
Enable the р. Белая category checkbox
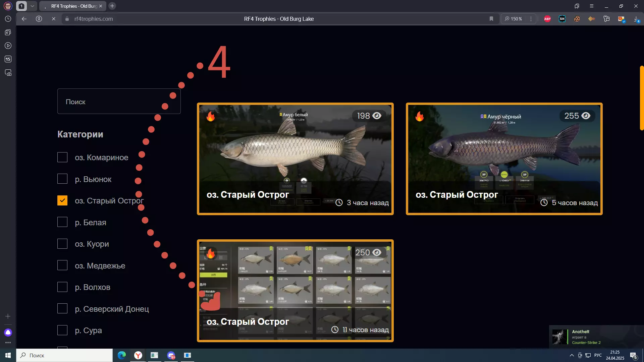click(x=62, y=222)
